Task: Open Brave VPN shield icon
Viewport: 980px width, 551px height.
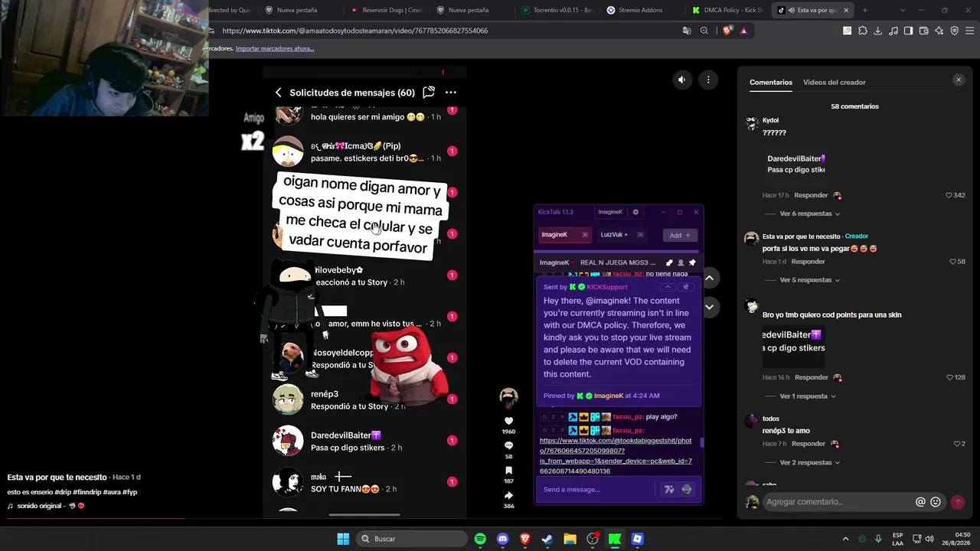Action: pos(954,31)
